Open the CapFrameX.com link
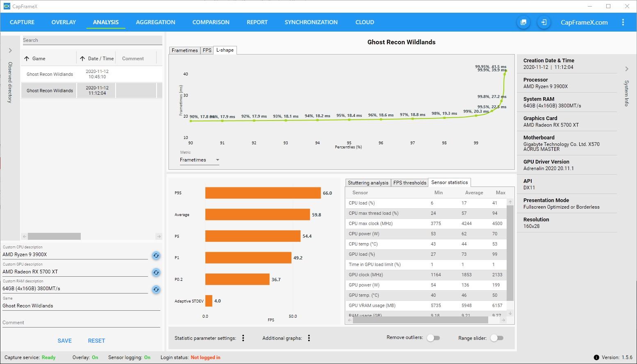Viewport: 637px width, 364px height. (584, 22)
